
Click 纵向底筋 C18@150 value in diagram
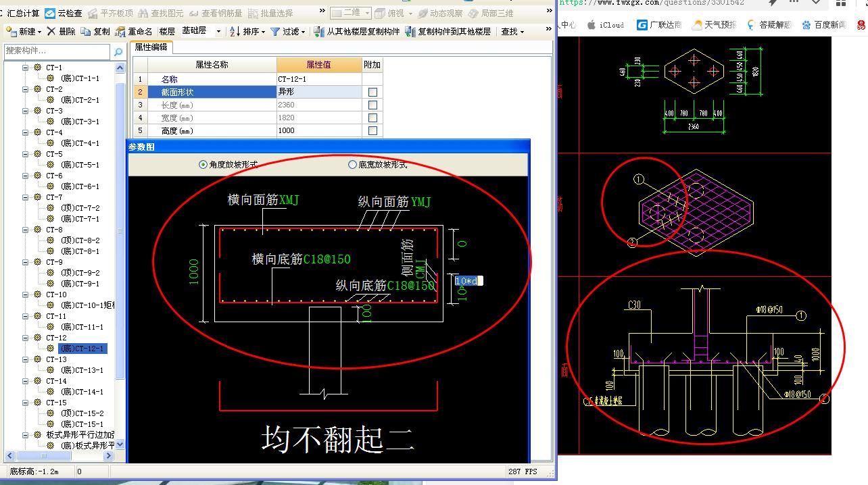412,286
